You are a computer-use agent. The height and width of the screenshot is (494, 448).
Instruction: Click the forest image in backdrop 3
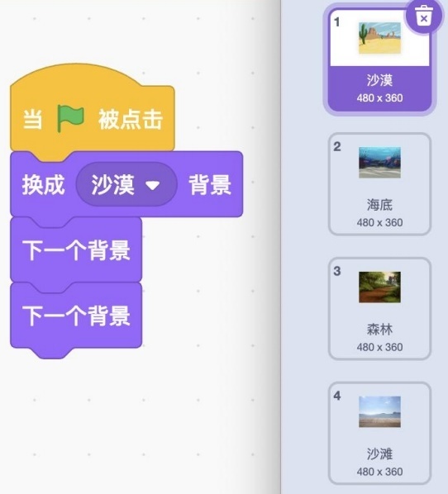(380, 287)
